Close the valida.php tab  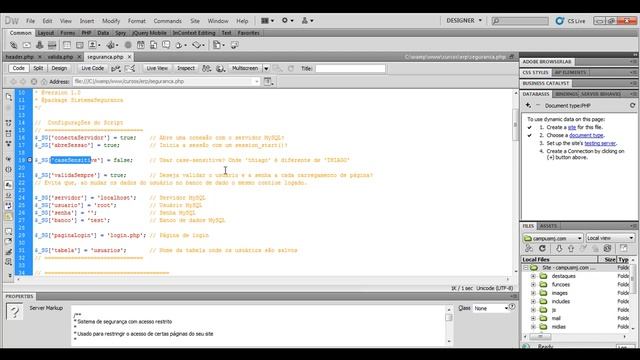click(79, 57)
